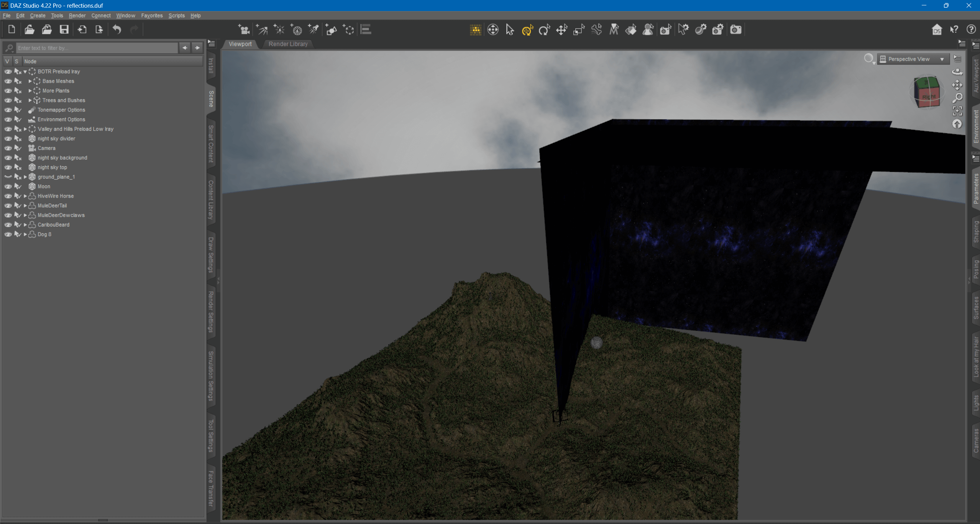The width and height of the screenshot is (980, 524).
Task: Expand Valley and Hills Preload Low Iray
Action: pos(25,129)
